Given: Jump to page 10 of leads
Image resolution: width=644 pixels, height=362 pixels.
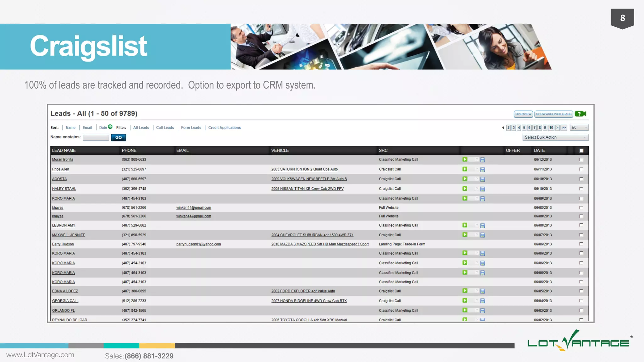Looking at the screenshot, I should tap(551, 128).
